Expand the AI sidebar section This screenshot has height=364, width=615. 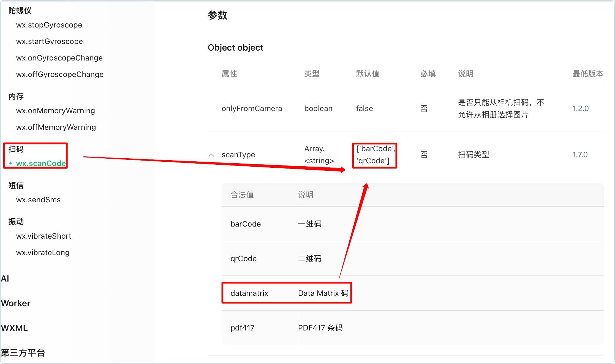5,278
